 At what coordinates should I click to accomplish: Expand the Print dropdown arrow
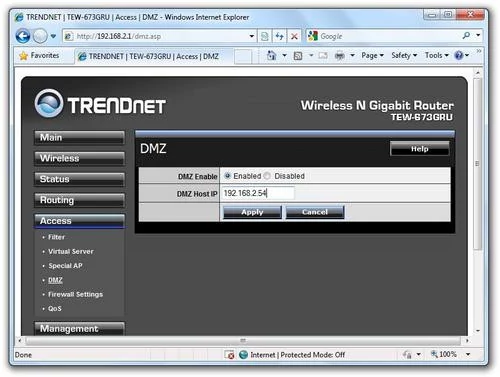coord(352,56)
